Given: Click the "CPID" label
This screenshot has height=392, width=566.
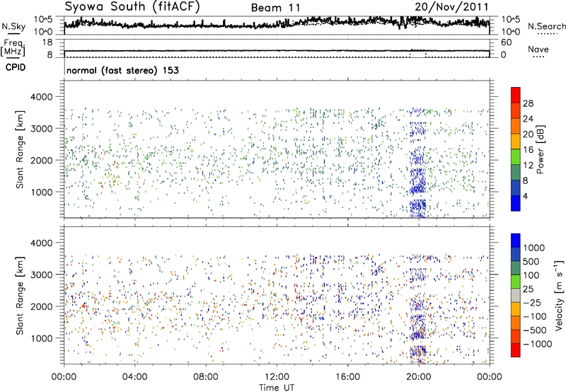Looking at the screenshot, I should pos(16,67).
